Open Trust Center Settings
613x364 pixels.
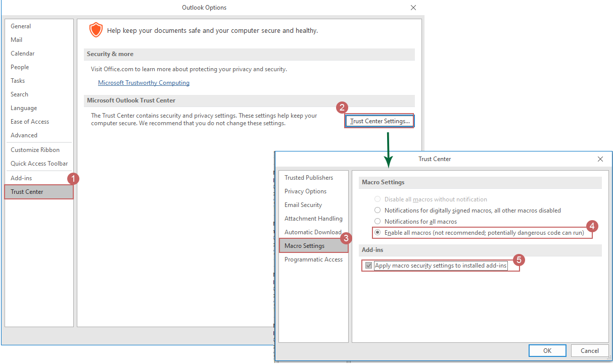[x=380, y=121]
